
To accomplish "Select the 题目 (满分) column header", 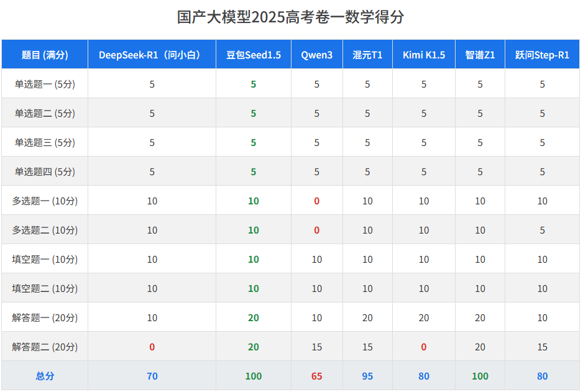I will [45, 55].
